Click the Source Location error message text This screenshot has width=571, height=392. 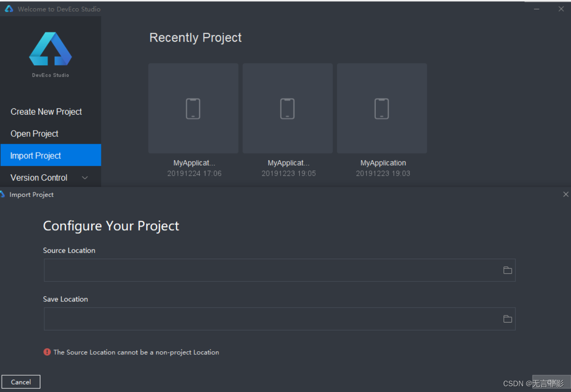pyautogui.click(x=136, y=352)
